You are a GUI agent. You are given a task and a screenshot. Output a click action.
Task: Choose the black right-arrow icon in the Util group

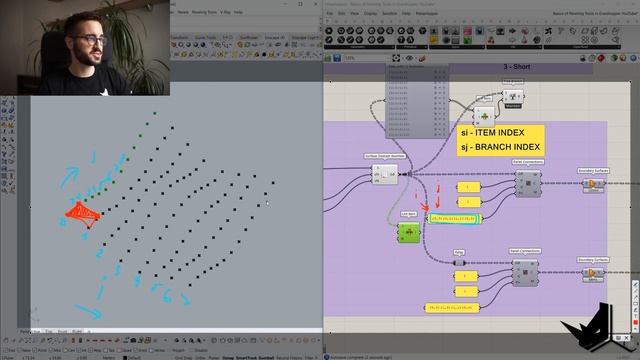[513, 31]
